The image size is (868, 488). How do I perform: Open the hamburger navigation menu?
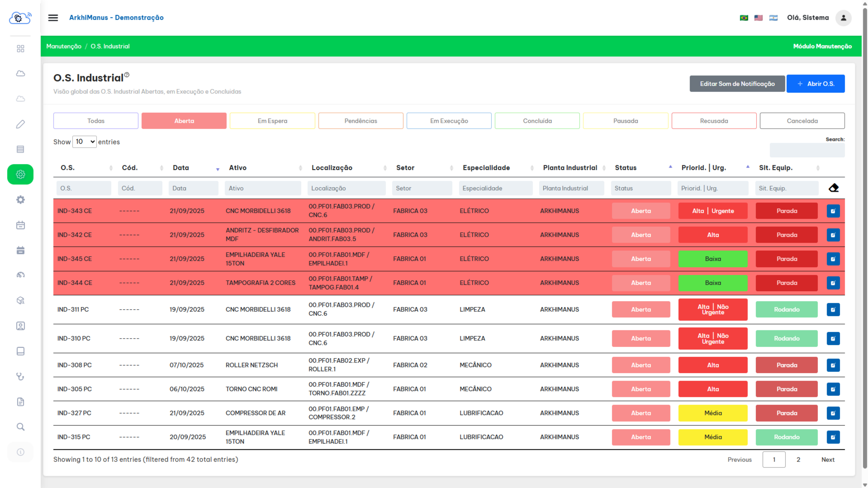point(53,18)
